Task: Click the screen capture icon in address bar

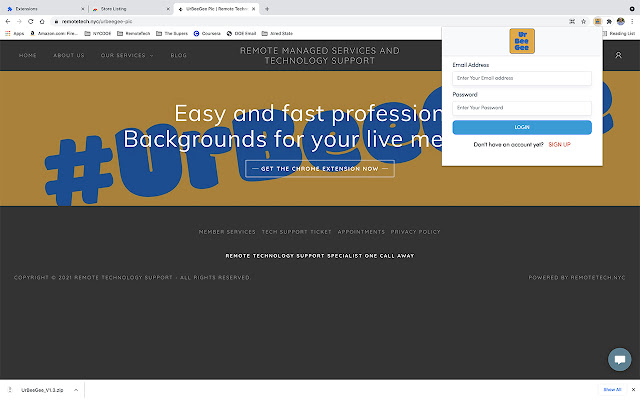Action: pos(572,21)
